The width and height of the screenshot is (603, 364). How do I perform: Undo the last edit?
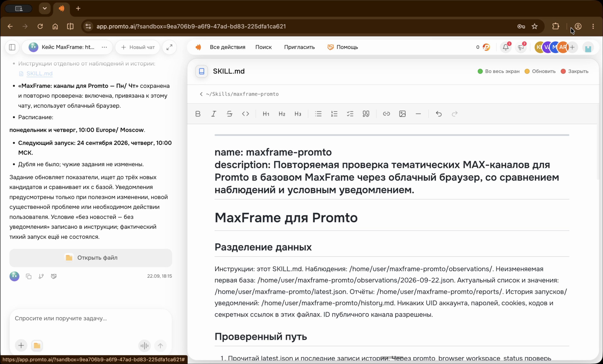click(439, 114)
